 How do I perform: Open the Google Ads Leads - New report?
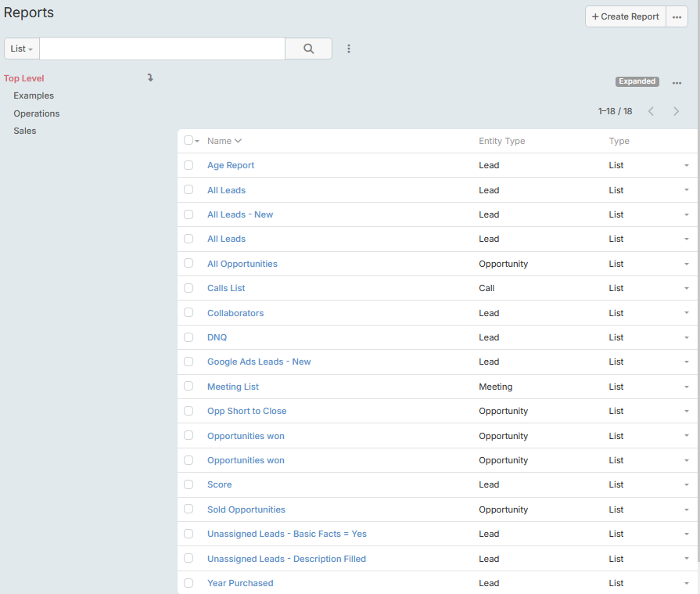pyautogui.click(x=259, y=362)
